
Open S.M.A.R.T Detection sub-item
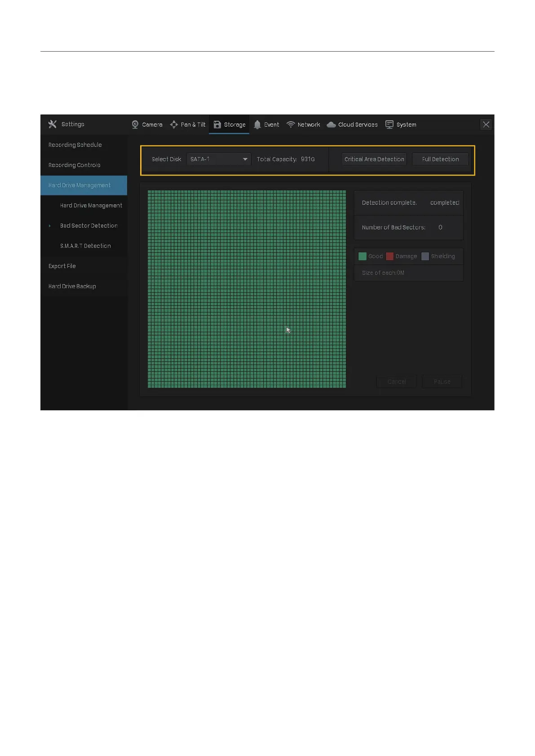pyautogui.click(x=84, y=246)
